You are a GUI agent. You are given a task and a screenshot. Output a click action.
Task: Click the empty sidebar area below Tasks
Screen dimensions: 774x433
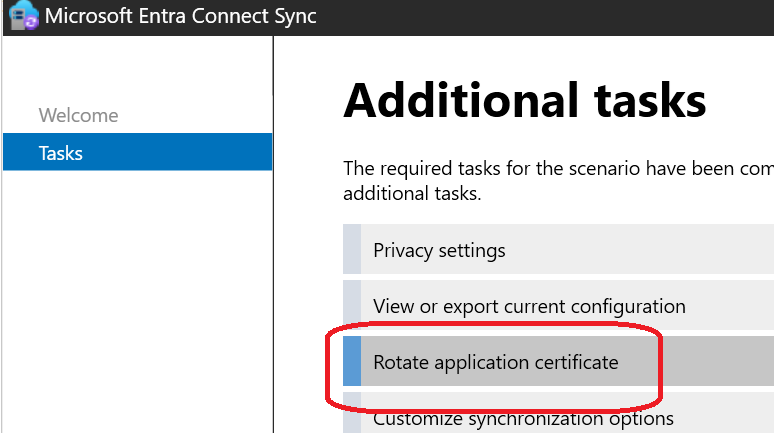click(136, 300)
